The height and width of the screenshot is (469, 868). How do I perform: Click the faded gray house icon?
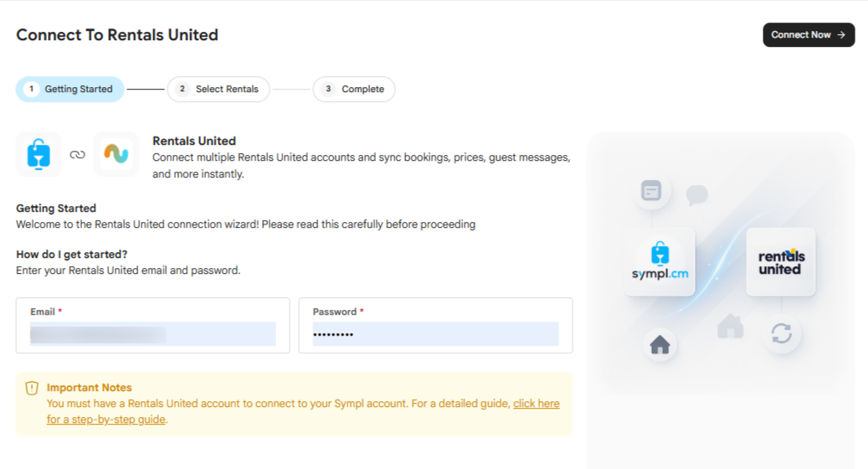[730, 326]
